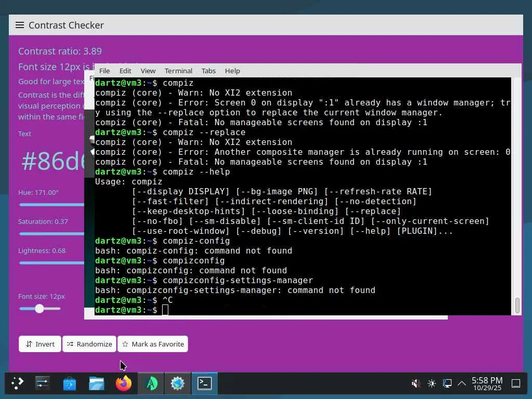Expand the hidden system tray icons arrow
Viewport: 532px width, 399px height.
pos(462,383)
